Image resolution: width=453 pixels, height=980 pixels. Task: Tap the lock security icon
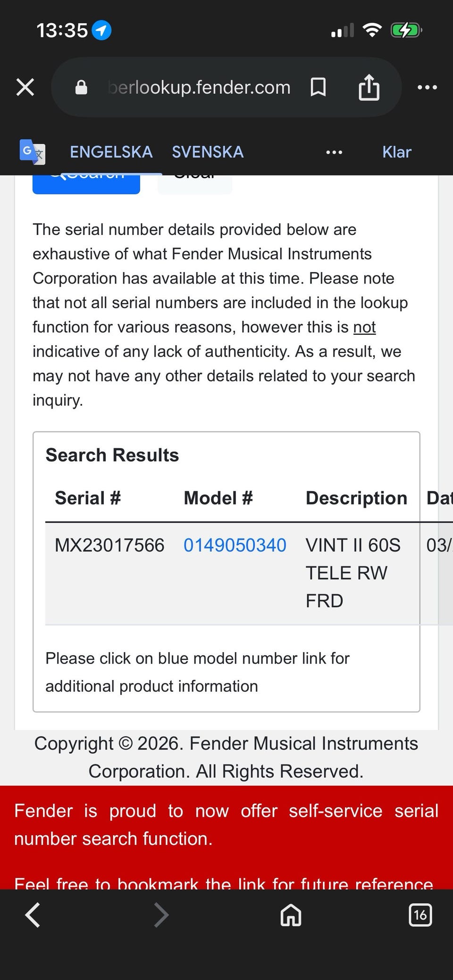(x=81, y=87)
